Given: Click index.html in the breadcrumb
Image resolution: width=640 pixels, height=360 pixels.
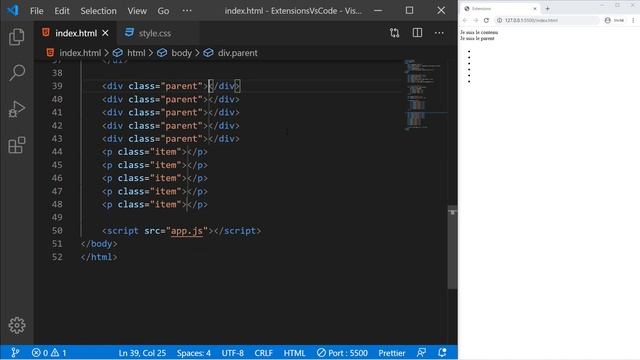Looking at the screenshot, I should [80, 53].
